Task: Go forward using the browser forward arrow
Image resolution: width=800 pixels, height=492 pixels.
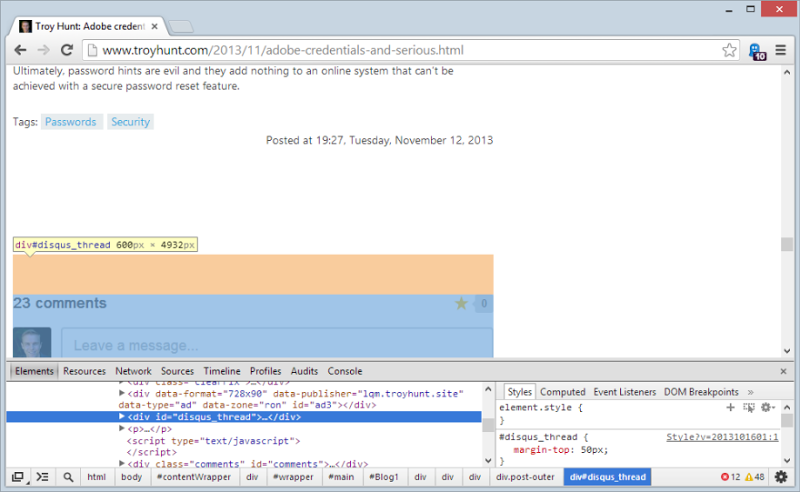Action: pos(43,50)
